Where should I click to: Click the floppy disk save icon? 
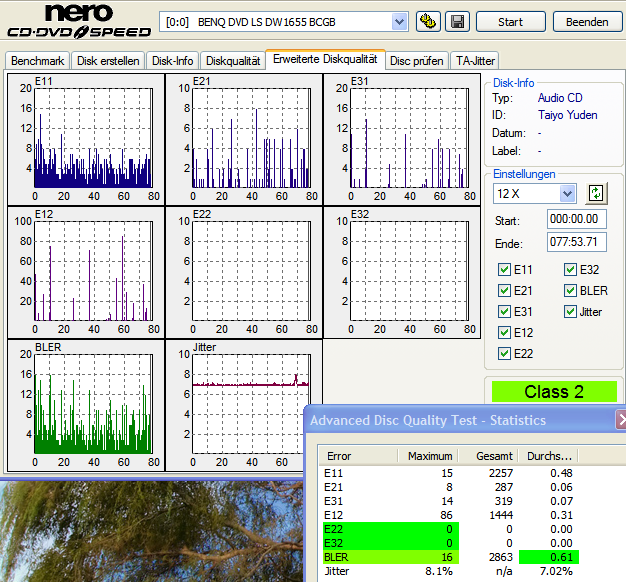(x=456, y=21)
